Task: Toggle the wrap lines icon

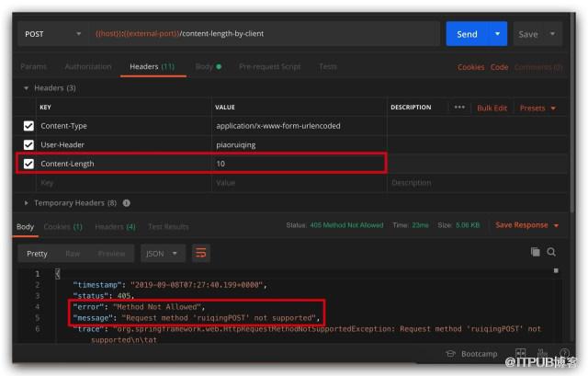Action: (x=201, y=254)
